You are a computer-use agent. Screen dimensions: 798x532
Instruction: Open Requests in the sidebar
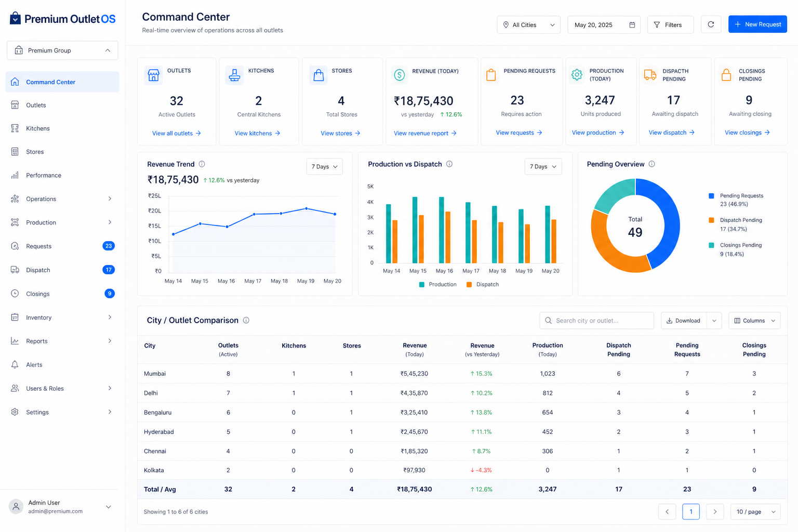[x=62, y=246]
